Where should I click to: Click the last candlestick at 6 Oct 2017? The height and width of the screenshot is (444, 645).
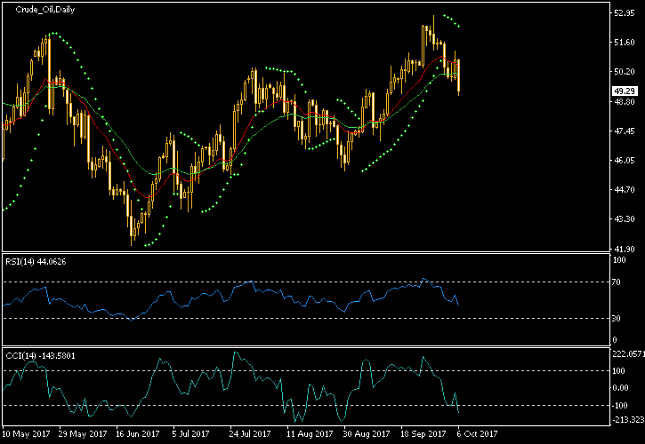pos(459,77)
